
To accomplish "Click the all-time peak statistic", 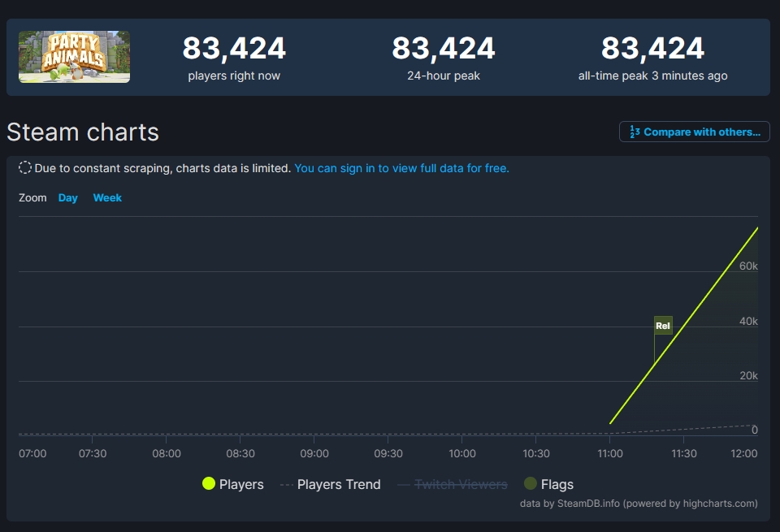I will [x=652, y=49].
